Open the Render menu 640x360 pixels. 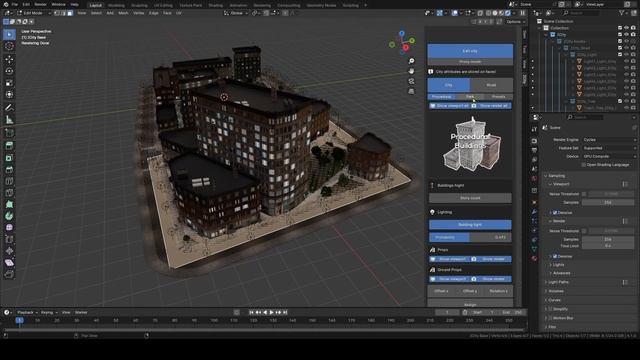pos(40,4)
